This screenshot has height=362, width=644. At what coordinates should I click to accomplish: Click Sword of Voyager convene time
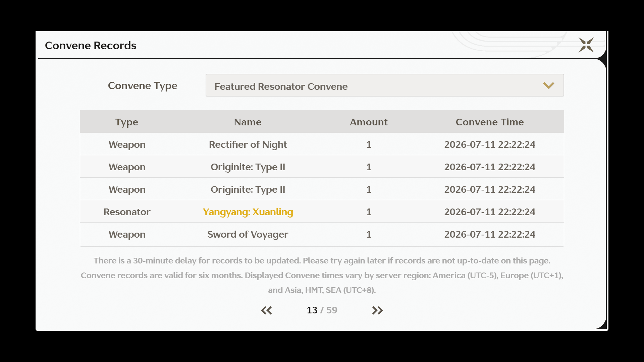tap(490, 234)
